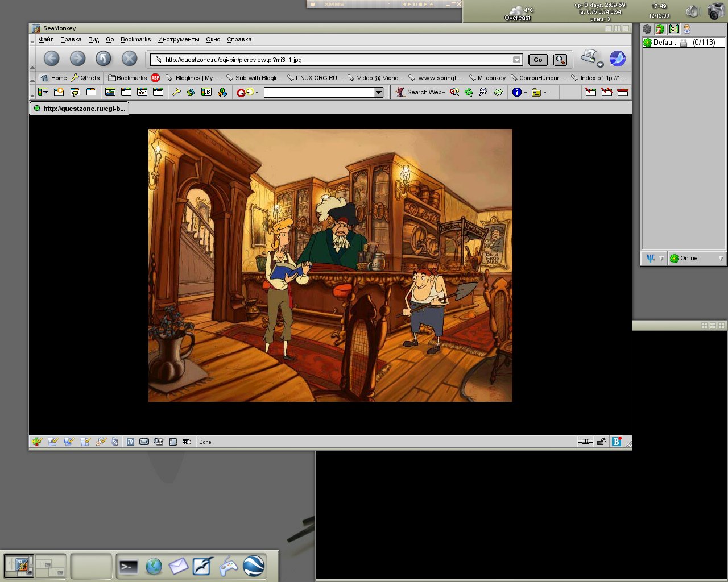Image resolution: width=728 pixels, height=582 pixels.
Task: Open the gamepad launcher in the dock
Action: coord(229,566)
